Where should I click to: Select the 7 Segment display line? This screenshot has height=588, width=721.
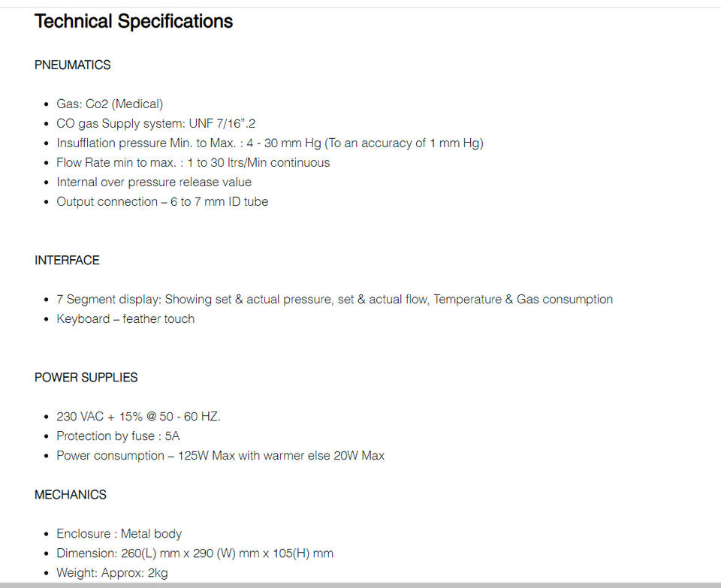click(x=334, y=300)
